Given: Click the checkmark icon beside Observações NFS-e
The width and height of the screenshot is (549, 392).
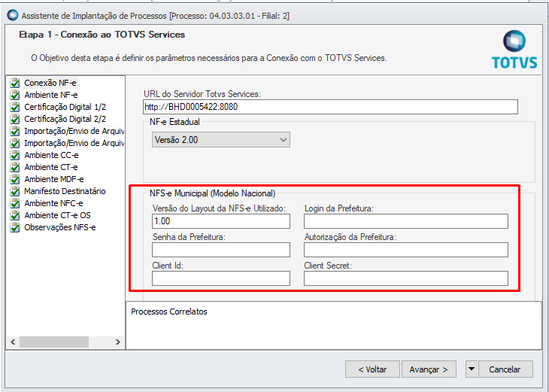Looking at the screenshot, I should tap(15, 227).
